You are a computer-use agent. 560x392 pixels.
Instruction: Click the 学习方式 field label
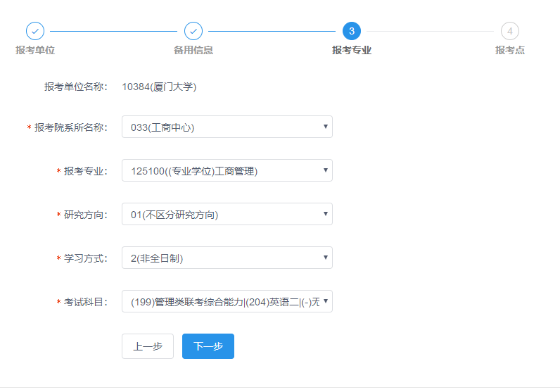coord(86,258)
